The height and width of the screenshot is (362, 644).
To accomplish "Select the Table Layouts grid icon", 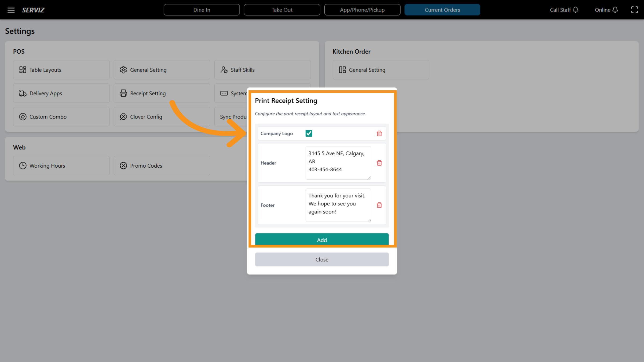I will click(x=23, y=70).
